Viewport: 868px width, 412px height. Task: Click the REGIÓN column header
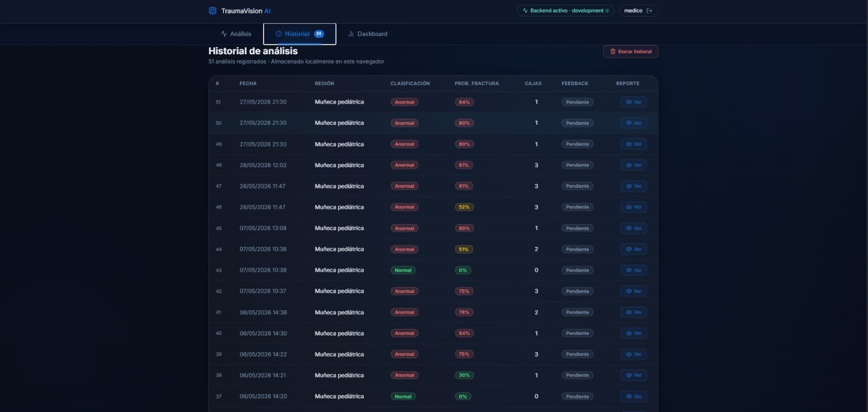(x=324, y=84)
